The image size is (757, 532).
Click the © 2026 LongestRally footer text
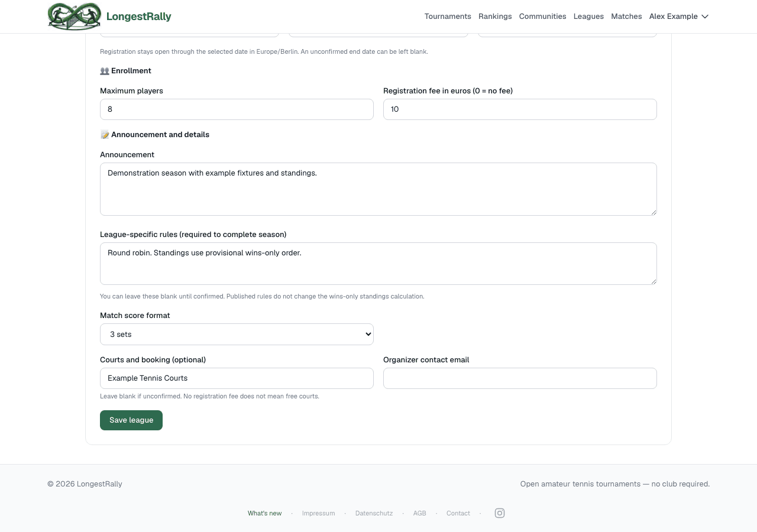[85, 484]
